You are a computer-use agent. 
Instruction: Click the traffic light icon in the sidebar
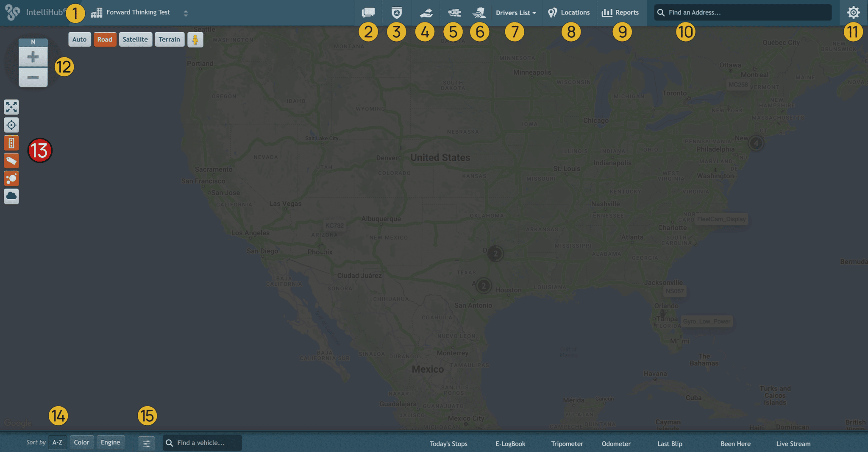pos(11,143)
